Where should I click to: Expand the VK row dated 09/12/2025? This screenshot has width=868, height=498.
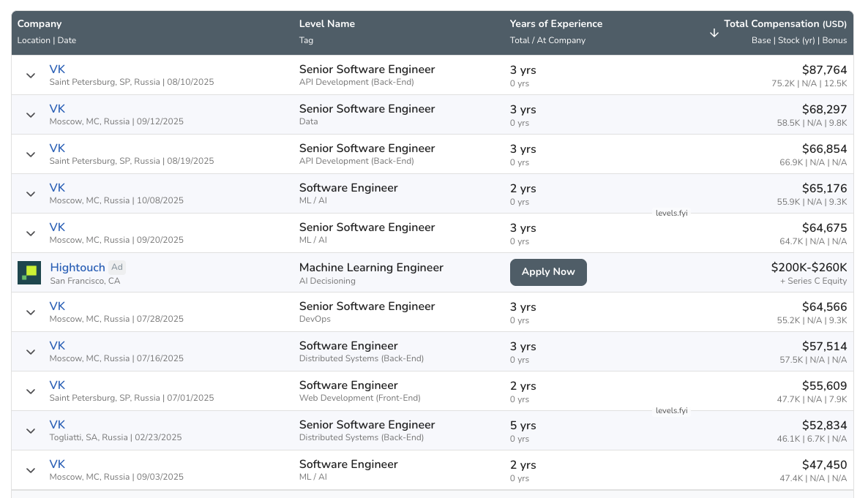[31, 115]
